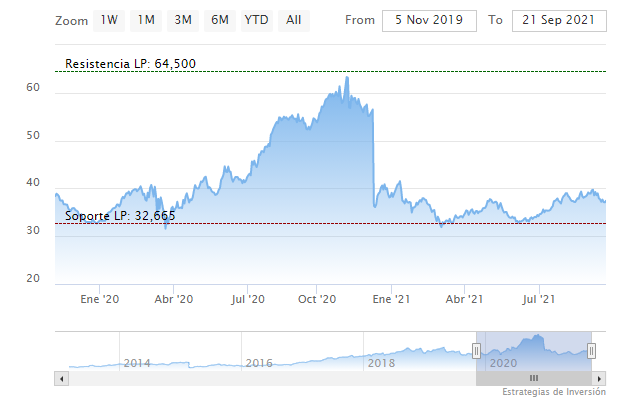Click the horizontal scrollbar thumb grip

click(534, 378)
